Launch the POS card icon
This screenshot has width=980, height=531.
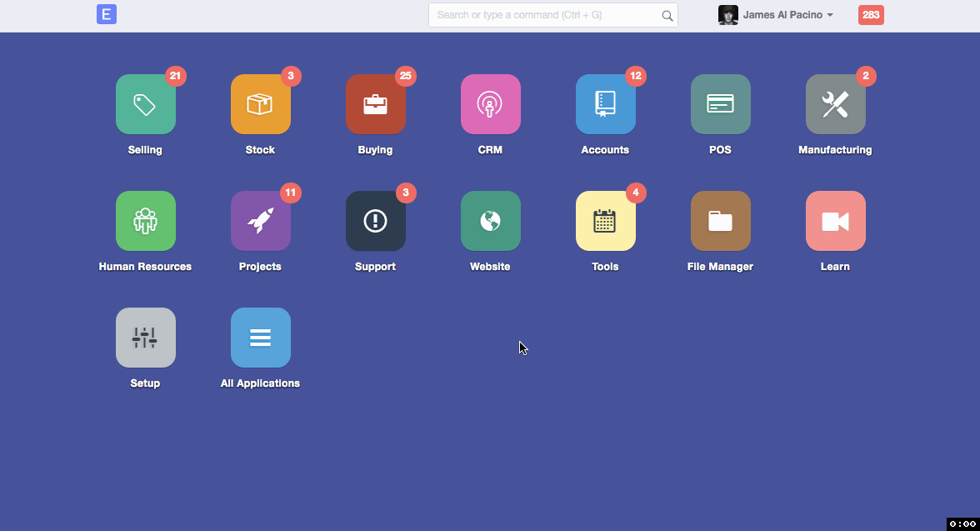(721, 104)
